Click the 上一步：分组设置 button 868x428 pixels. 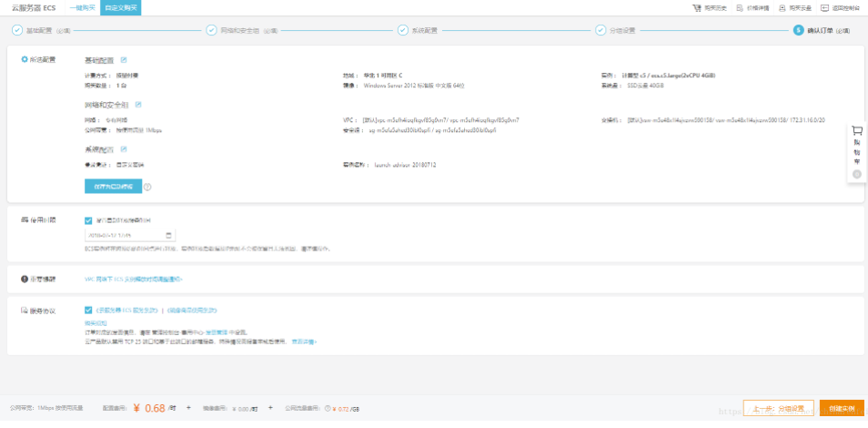pyautogui.click(x=778, y=409)
